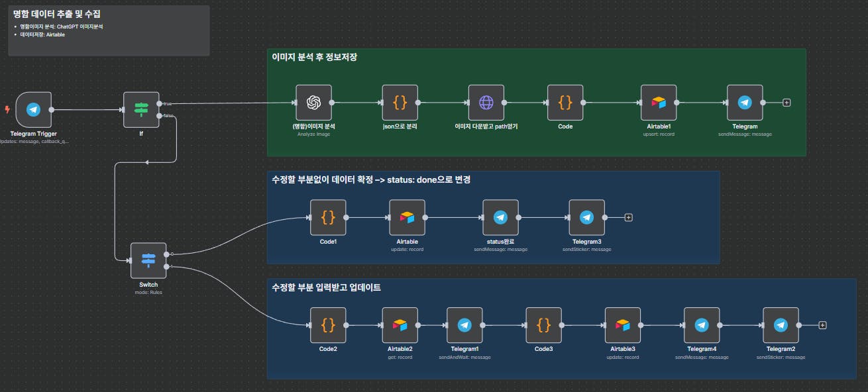868x392 pixels.
Task: Select the 명함 데이터 추출 및 수집 sticky note
Action: coord(109,30)
